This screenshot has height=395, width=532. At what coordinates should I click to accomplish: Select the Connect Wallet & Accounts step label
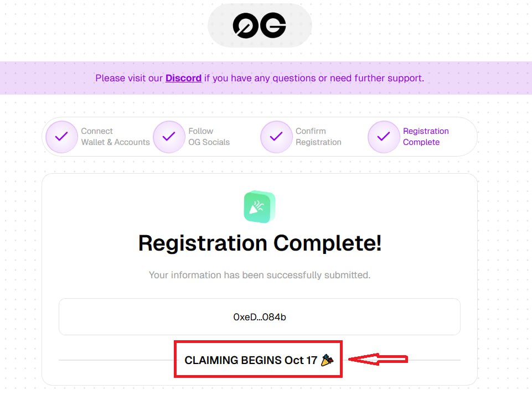[x=115, y=137]
